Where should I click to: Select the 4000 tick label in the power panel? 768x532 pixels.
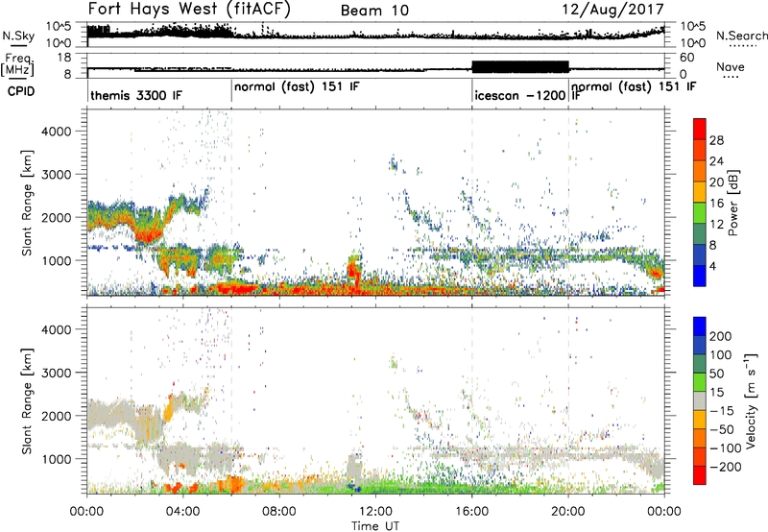click(56, 132)
